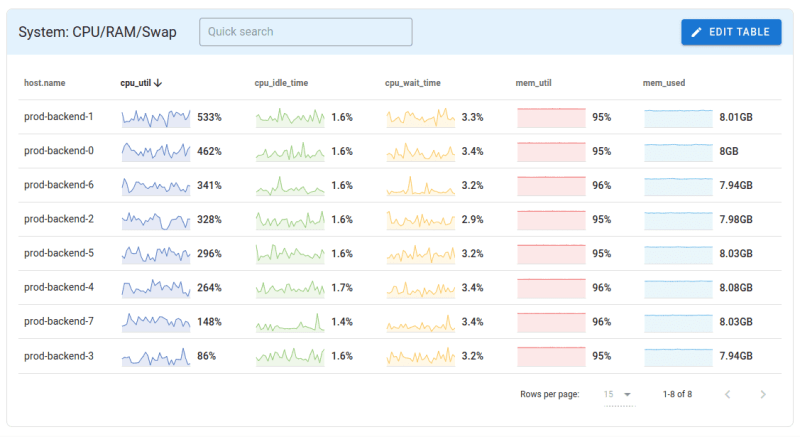Viewport: 800px width, 437px height.
Task: Open the rows per page dropdown
Action: [x=619, y=394]
